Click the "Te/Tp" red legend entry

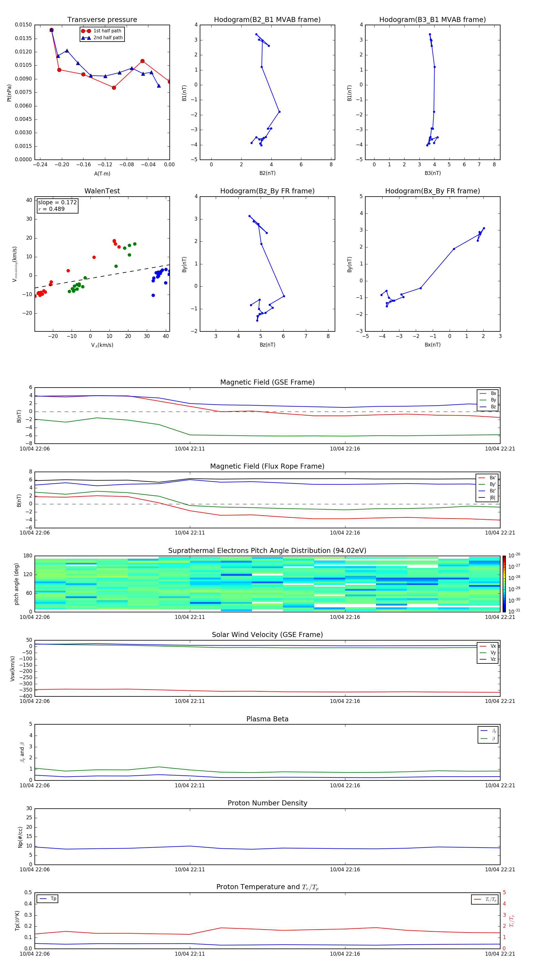point(485,899)
